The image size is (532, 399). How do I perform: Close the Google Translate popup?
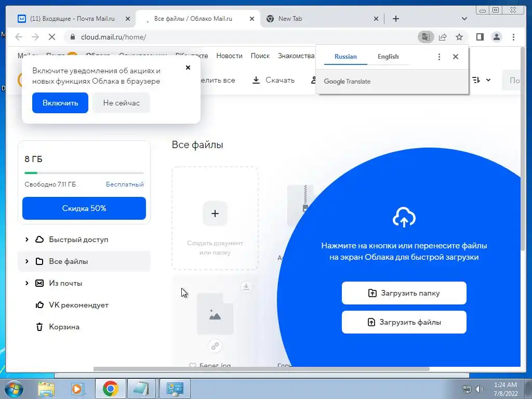[456, 57]
